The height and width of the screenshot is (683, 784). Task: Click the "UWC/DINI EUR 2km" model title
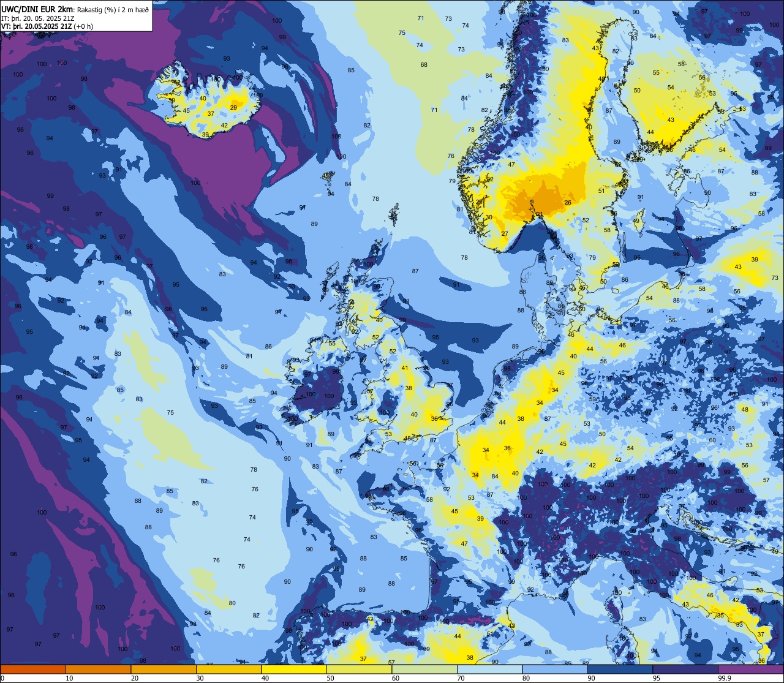click(x=38, y=9)
